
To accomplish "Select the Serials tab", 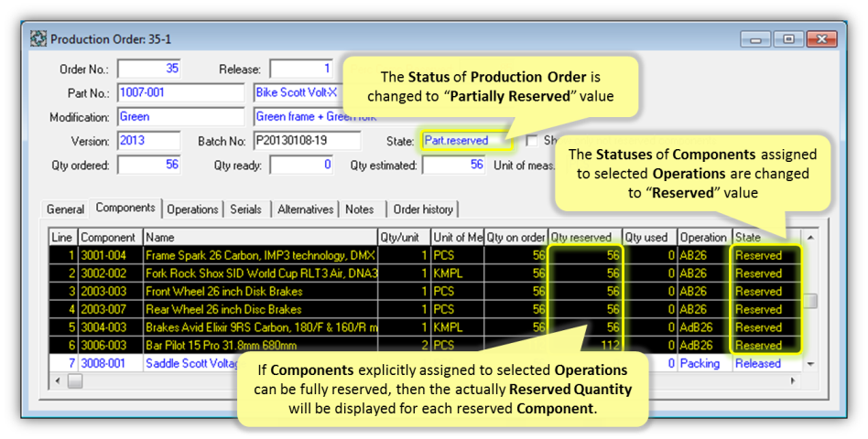I will point(245,209).
